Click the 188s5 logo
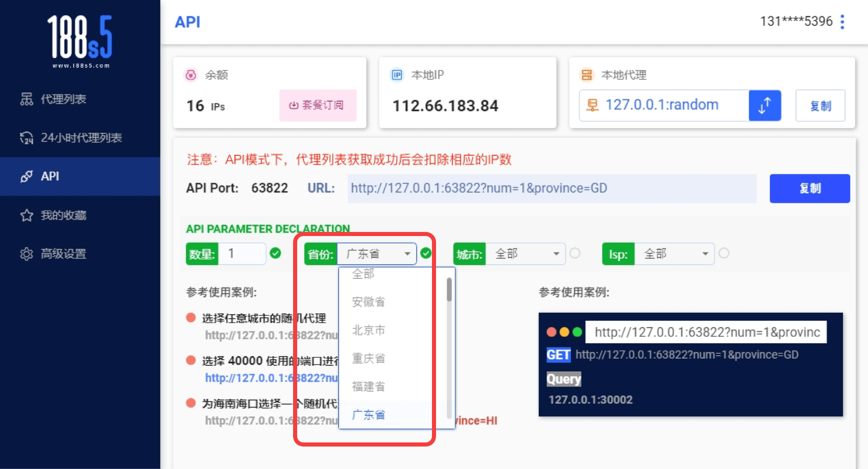 click(80, 41)
